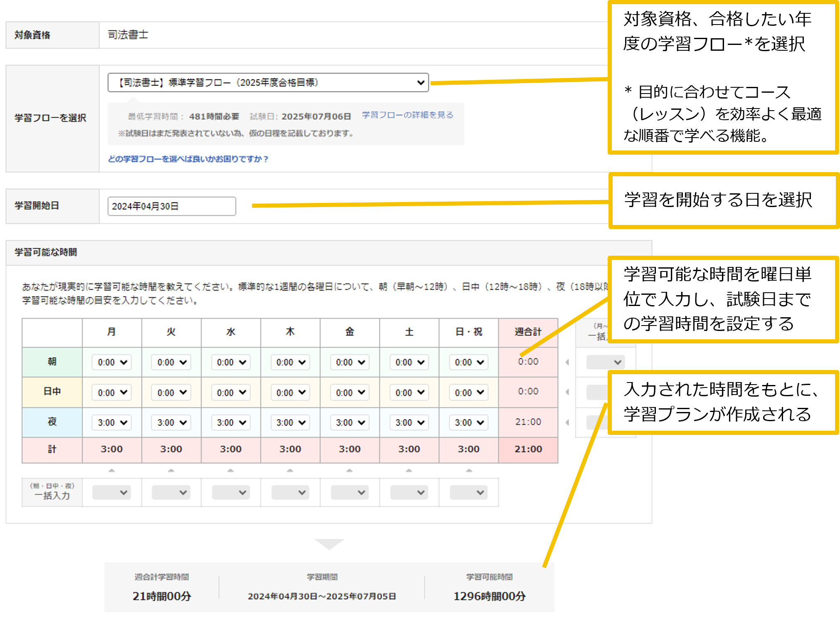This screenshot has width=840, height=617.
Task: Open morning row bulk input dropdown
Action: [x=605, y=362]
